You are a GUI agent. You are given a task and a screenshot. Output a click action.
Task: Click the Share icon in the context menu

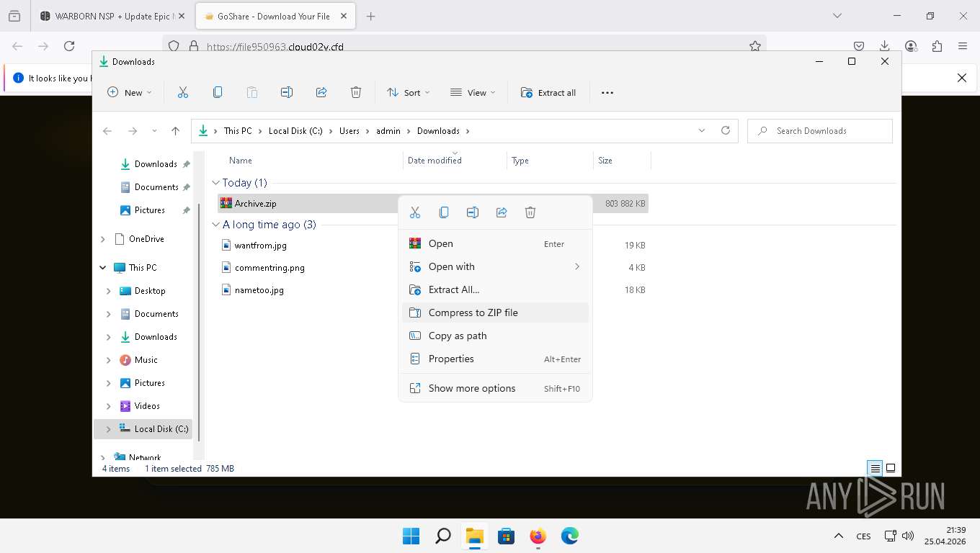pos(502,212)
